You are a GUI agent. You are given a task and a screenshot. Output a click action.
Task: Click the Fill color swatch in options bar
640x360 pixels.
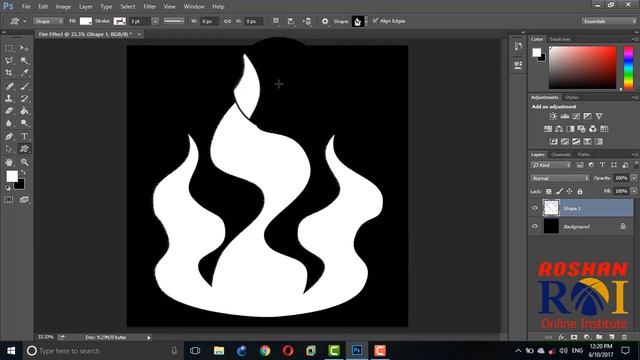pos(86,21)
